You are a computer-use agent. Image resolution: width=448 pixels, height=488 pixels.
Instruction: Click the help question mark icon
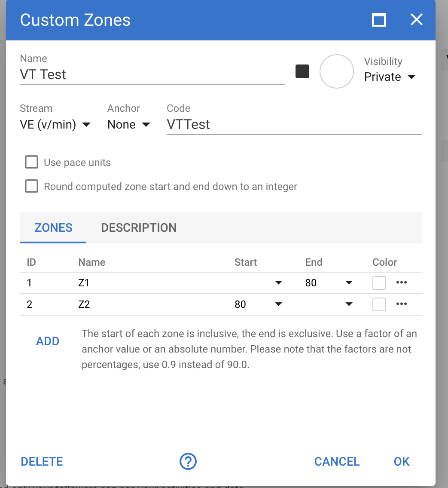[188, 462]
